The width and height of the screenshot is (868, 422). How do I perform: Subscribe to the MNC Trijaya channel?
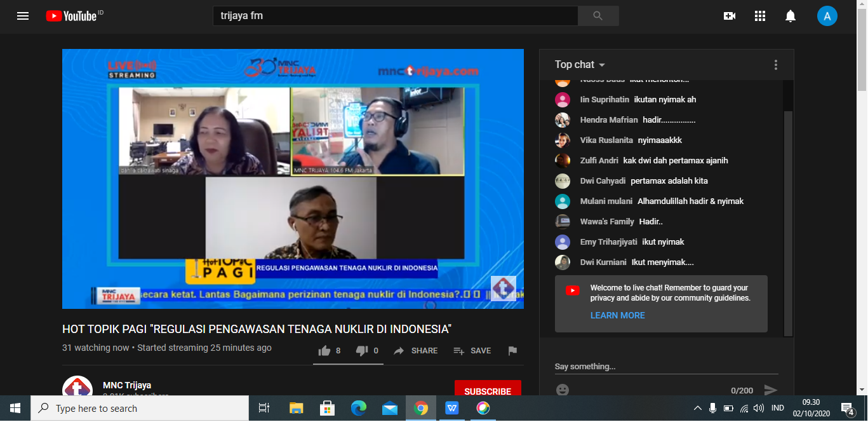(488, 391)
